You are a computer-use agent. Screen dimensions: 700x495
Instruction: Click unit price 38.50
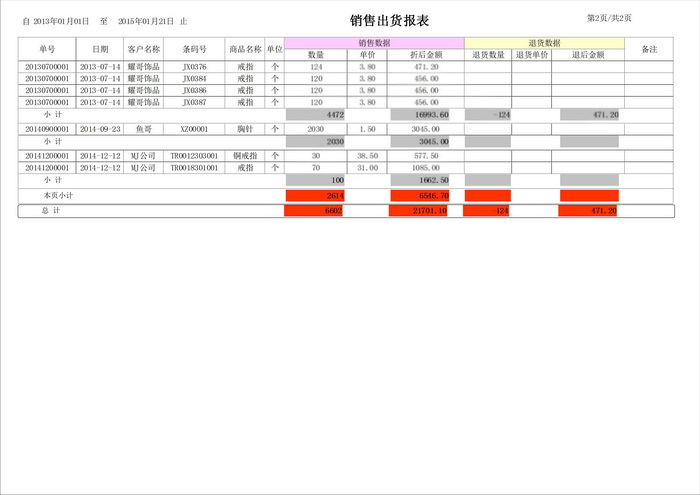pos(367,156)
